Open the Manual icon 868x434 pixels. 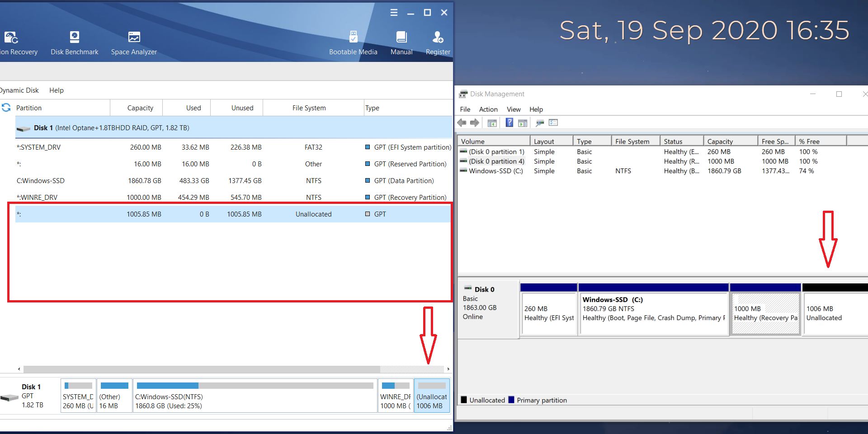401,43
